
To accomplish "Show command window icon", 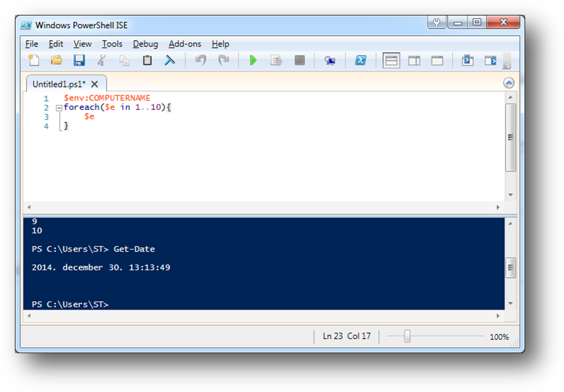I will [467, 60].
